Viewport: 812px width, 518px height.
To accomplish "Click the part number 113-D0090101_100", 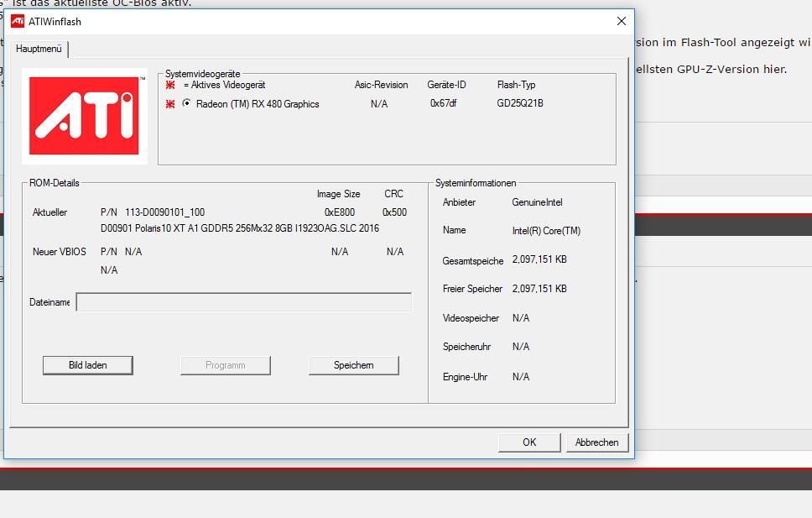I will point(164,212).
